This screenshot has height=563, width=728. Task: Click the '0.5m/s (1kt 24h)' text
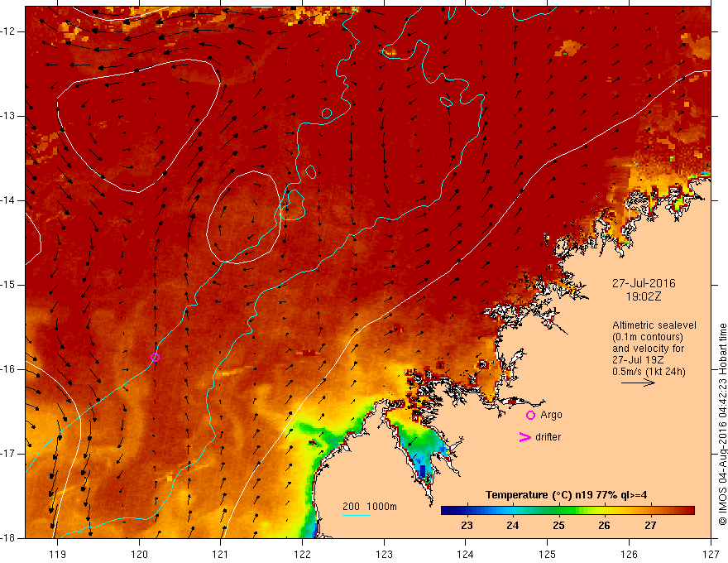(x=649, y=372)
